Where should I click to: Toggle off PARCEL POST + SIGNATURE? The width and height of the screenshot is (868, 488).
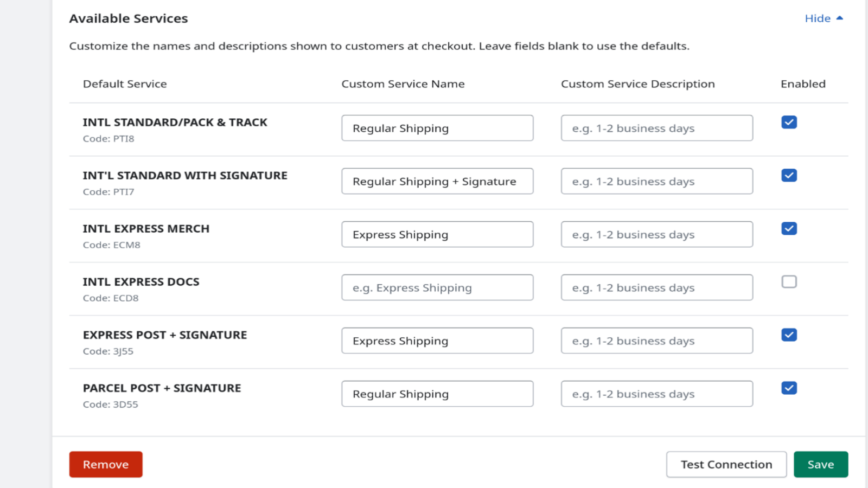click(x=789, y=388)
